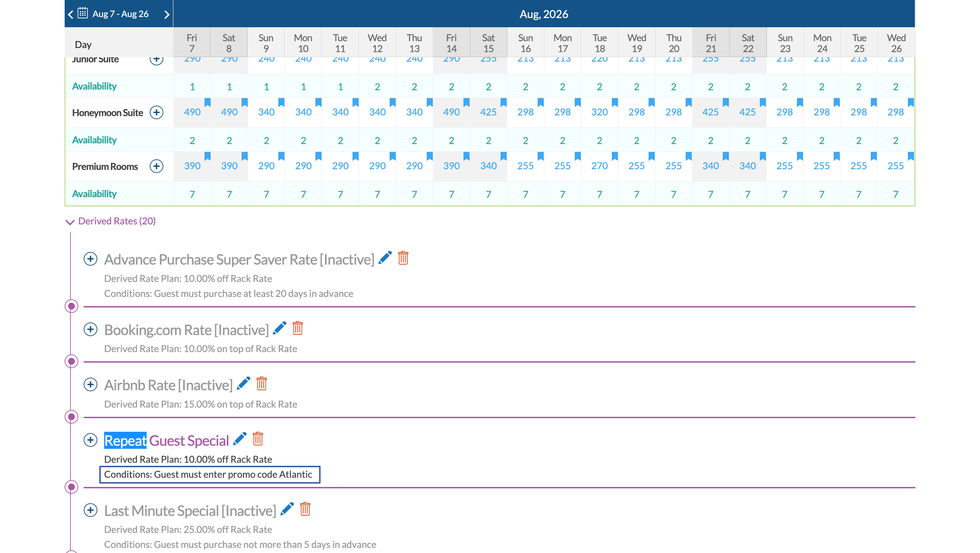This screenshot has width=980, height=553.
Task: Click bookmark flag on Honeymoon Suite Wed 26
Action: pyautogui.click(x=911, y=102)
